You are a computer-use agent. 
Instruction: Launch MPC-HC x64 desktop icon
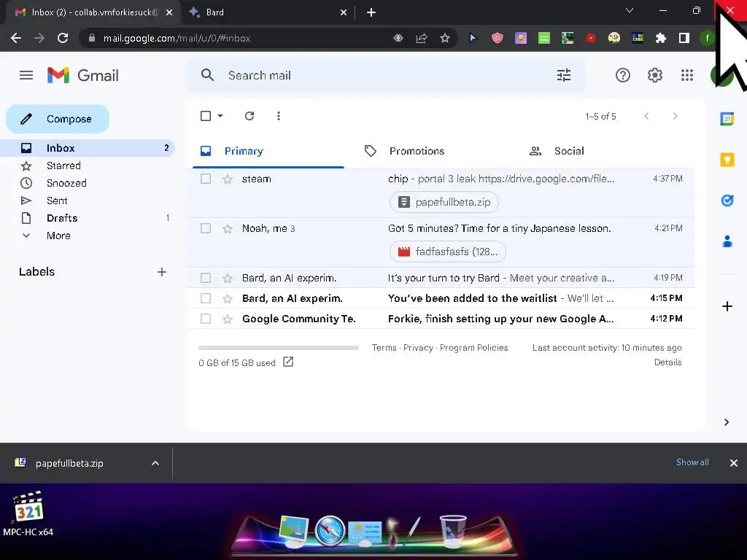pos(28,513)
